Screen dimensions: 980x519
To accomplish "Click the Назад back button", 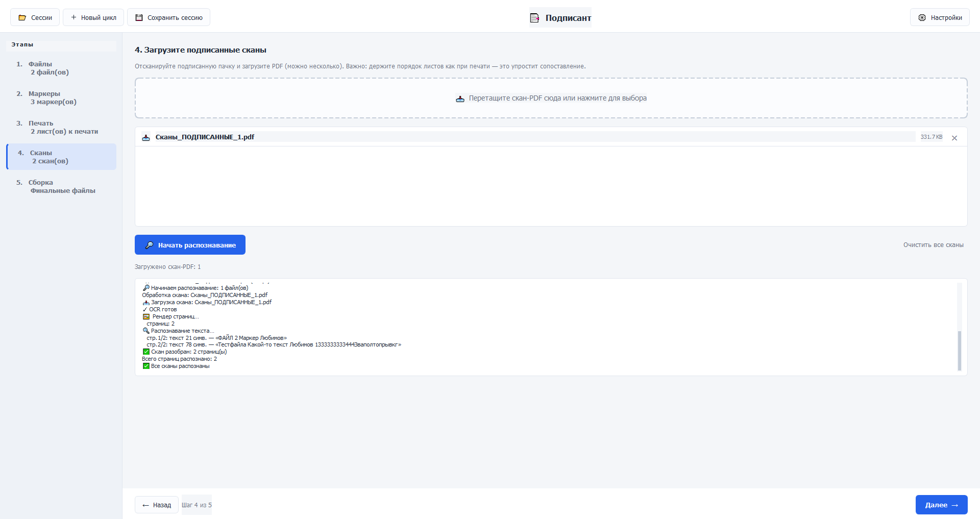I will (x=157, y=505).
